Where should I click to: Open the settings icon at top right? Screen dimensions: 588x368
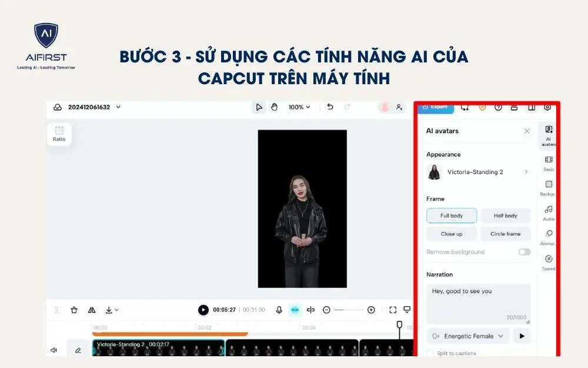pos(547,107)
